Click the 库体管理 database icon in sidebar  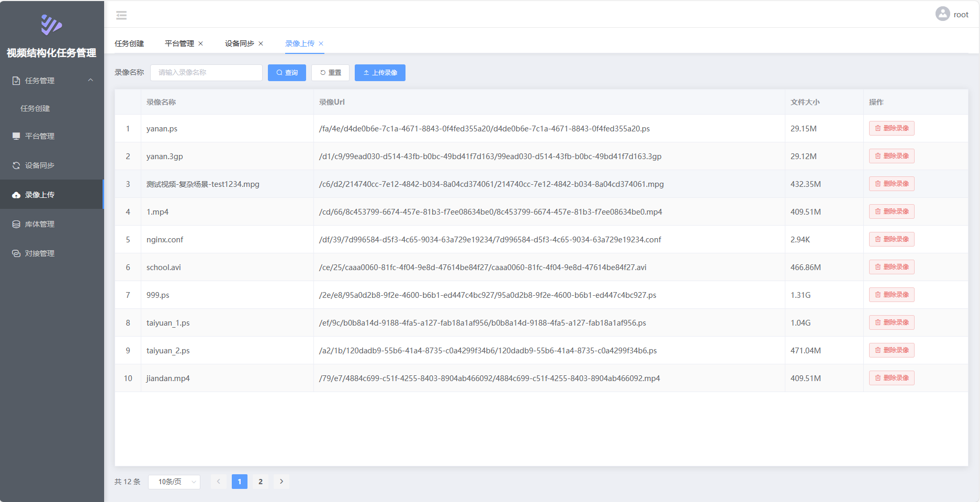point(16,224)
